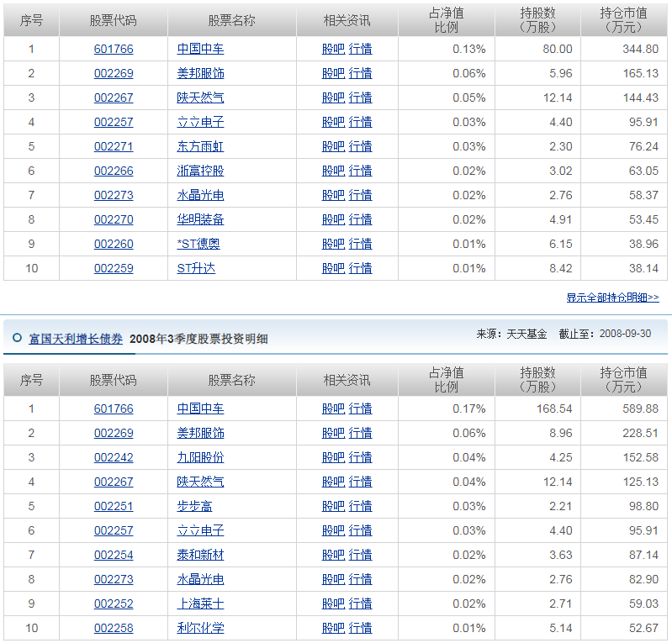This screenshot has width=672, height=643.
Task: Open stock code 601766 in the top table
Action: tap(114, 49)
